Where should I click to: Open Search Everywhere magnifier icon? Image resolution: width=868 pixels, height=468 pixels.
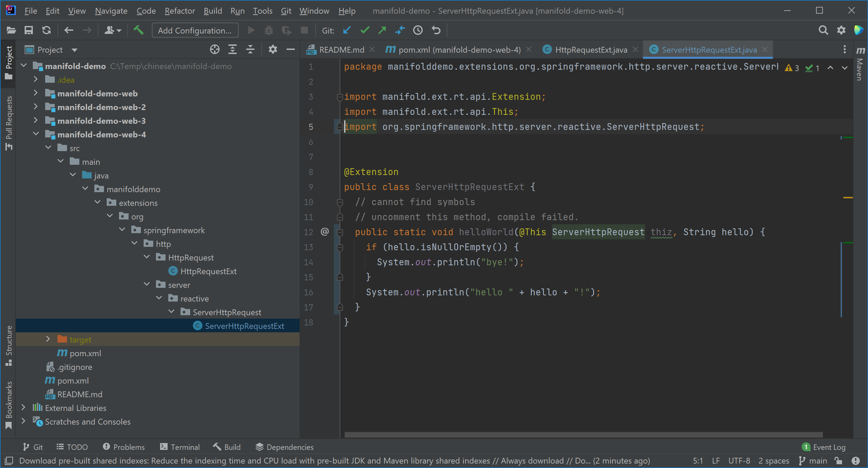[x=823, y=30]
